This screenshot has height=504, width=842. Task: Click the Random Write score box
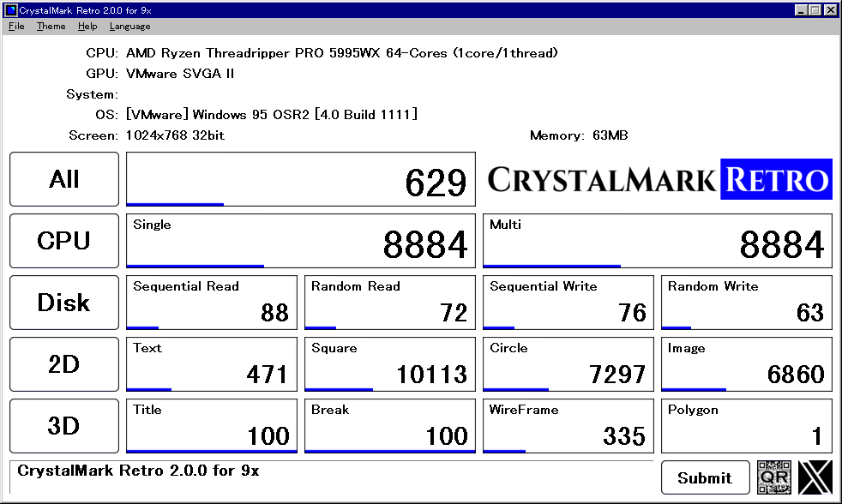pyautogui.click(x=746, y=303)
